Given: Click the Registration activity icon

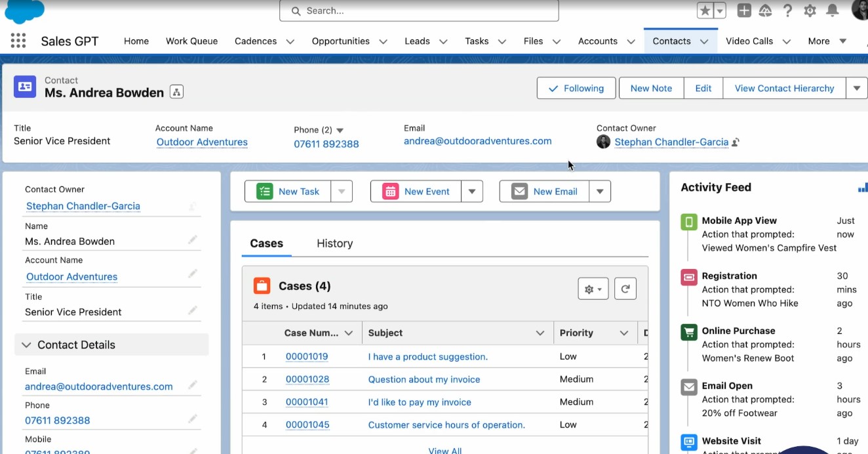Looking at the screenshot, I should point(689,277).
